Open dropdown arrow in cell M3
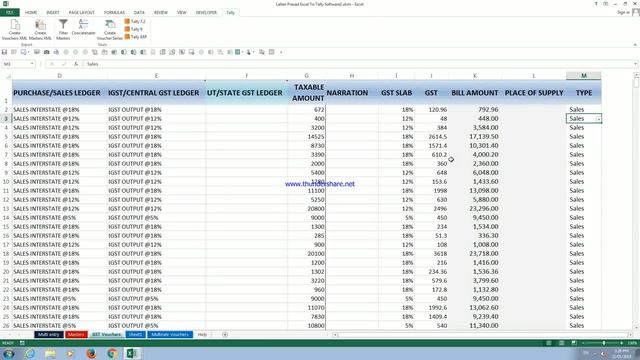 [598, 119]
